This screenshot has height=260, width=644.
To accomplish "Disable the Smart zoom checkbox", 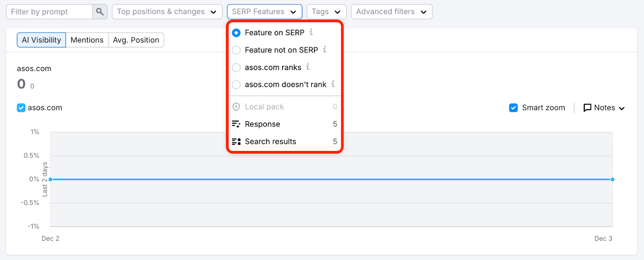I will point(514,107).
